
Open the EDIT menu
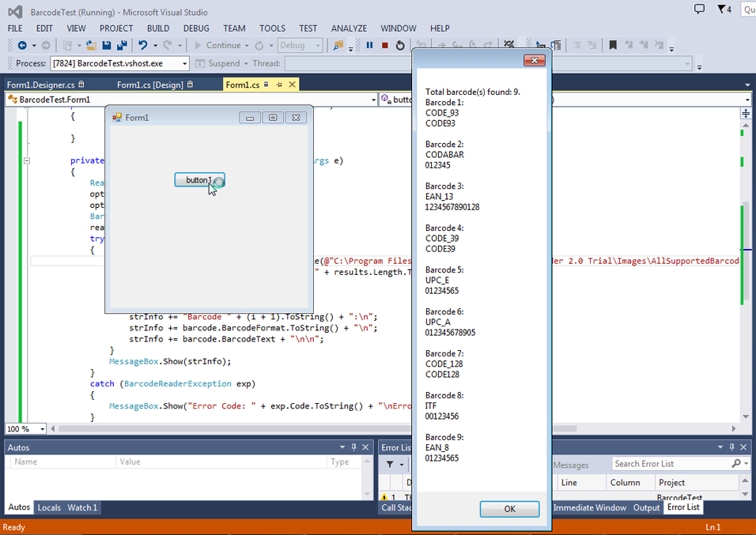click(x=44, y=28)
